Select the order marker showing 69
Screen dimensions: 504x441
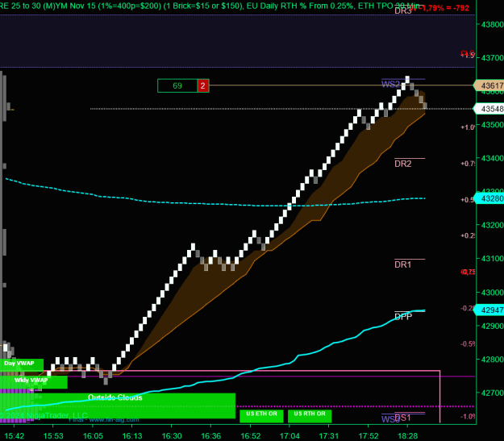(177, 85)
